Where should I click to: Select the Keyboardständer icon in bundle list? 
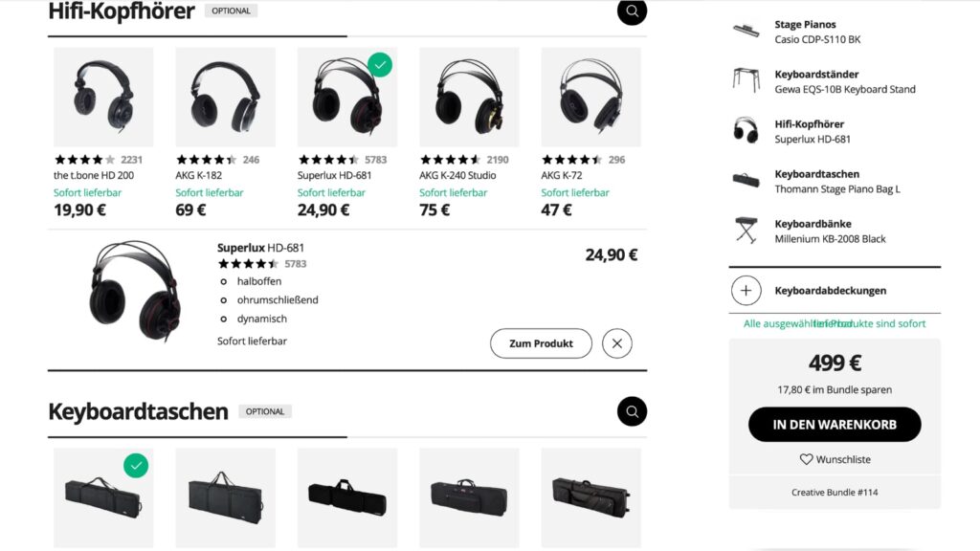[x=746, y=80]
